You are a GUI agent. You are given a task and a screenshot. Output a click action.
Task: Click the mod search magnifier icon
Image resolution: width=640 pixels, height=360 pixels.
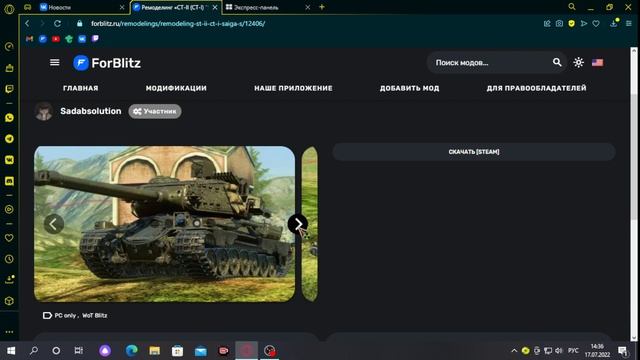pyautogui.click(x=557, y=62)
